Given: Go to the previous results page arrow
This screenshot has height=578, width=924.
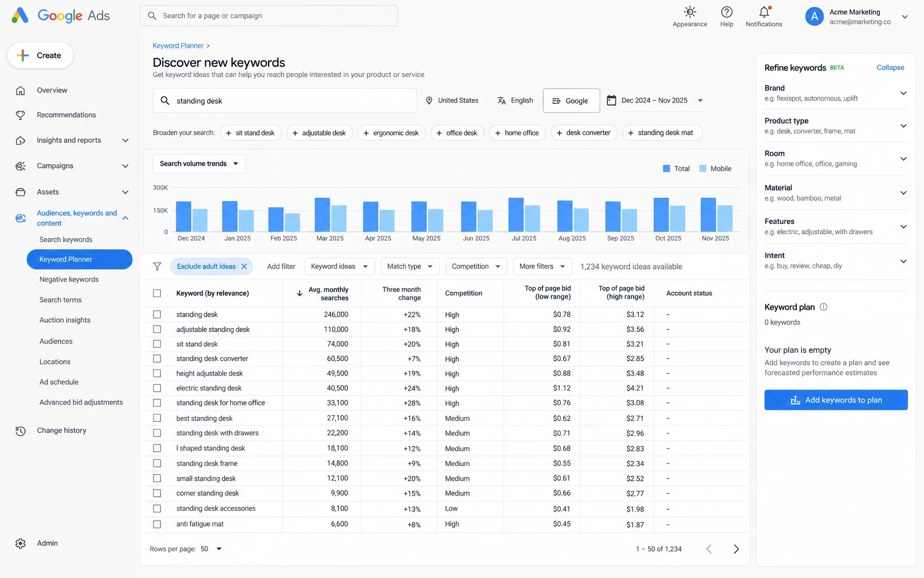Looking at the screenshot, I should tap(709, 549).
